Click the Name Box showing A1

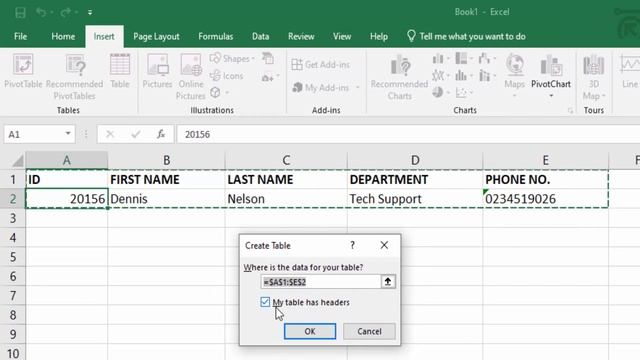click(33, 134)
